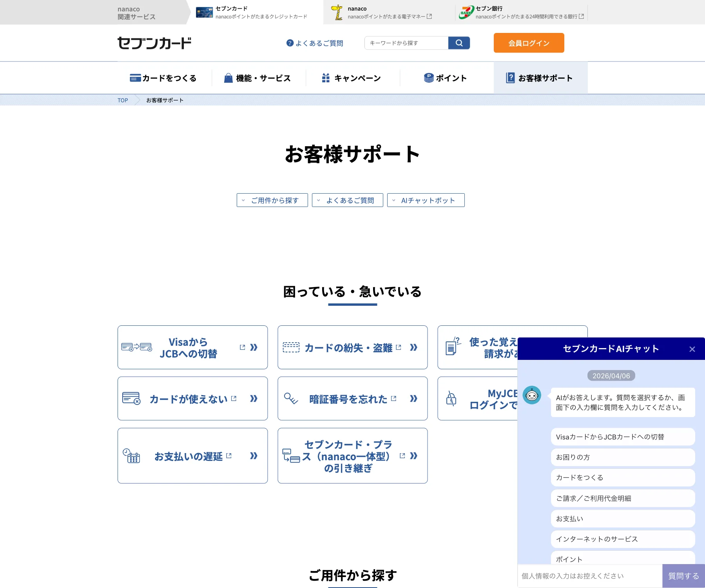Click the card icon in カードをつくる nav
Screen dimensions: 705x588
135,78
